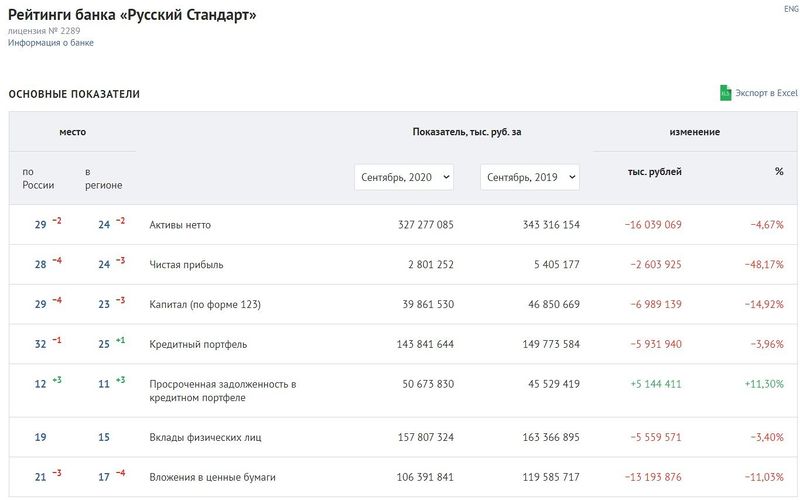The height and width of the screenshot is (500, 800).
Task: Click Экспорт в Excel link
Action: [766, 93]
